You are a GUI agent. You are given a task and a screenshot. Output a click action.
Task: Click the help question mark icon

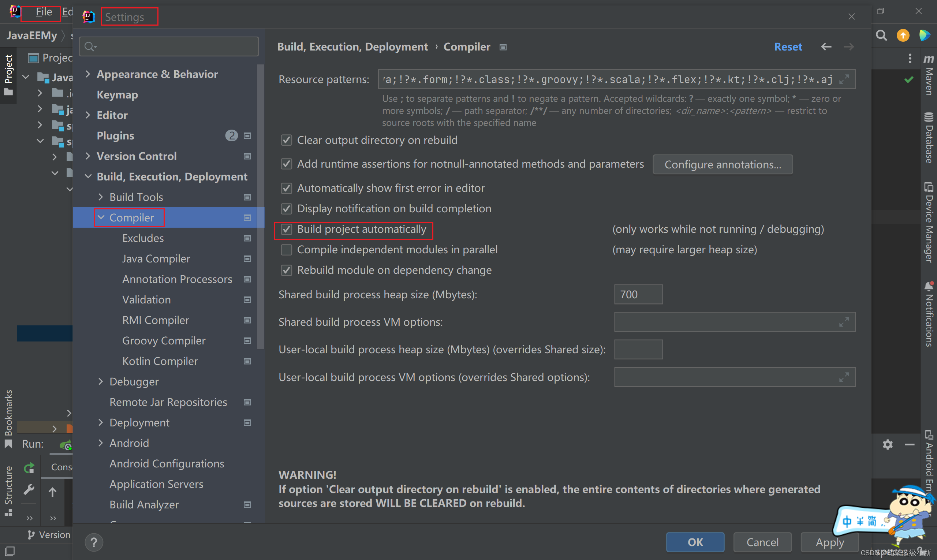94,542
